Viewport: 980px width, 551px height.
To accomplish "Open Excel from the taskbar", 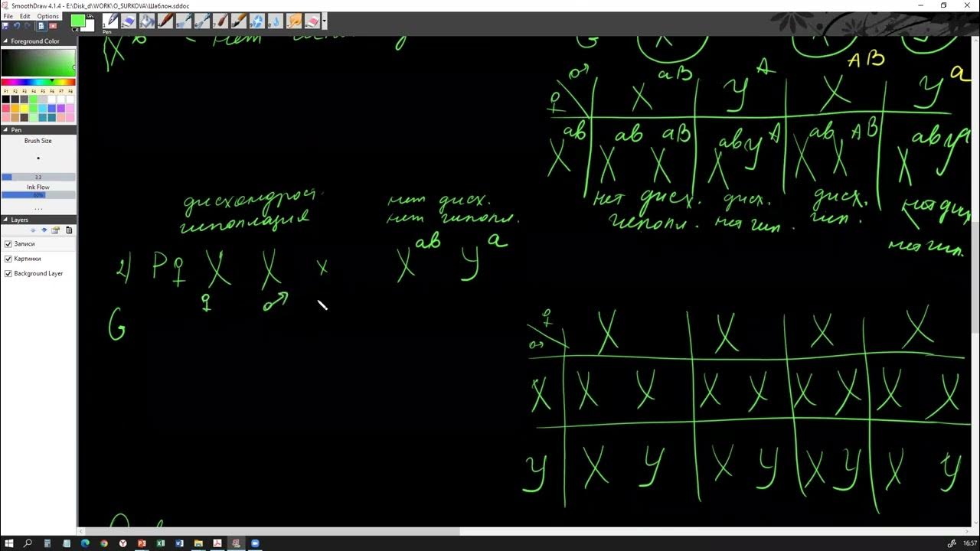I will point(161,543).
